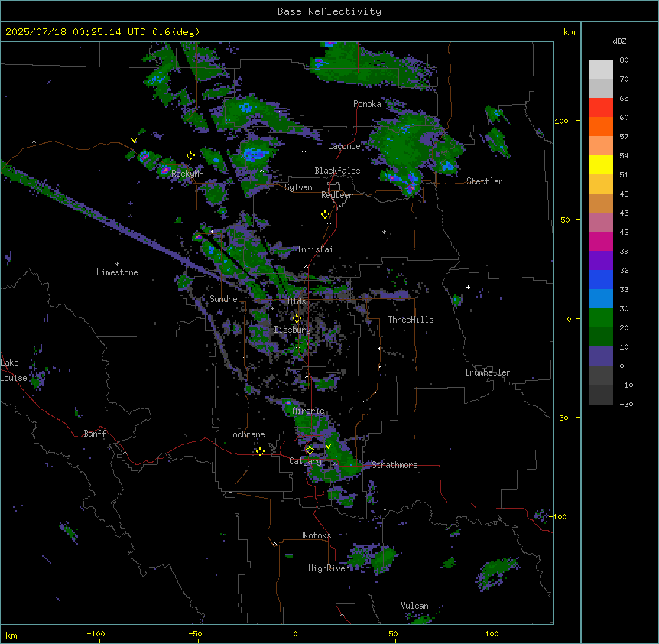The height and width of the screenshot is (644, 659).
Task: Click the Lacombe city label
Action: point(344,146)
